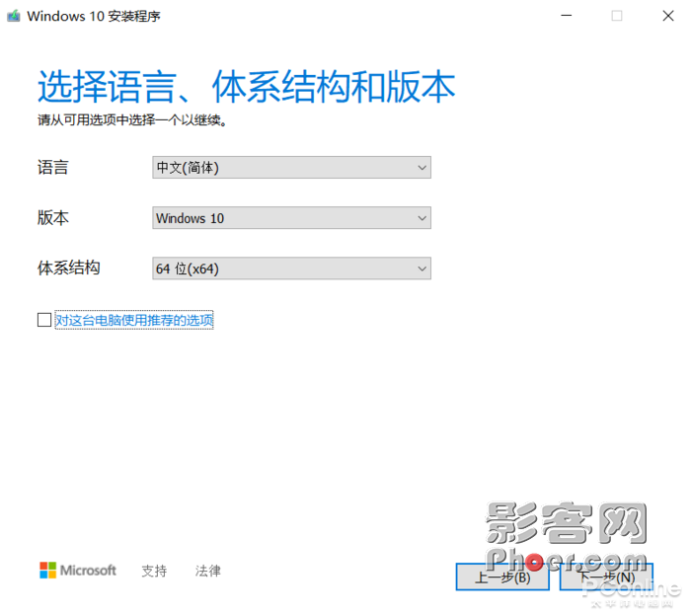Open the 语言 dropdown showing 中文(简体)

(291, 168)
